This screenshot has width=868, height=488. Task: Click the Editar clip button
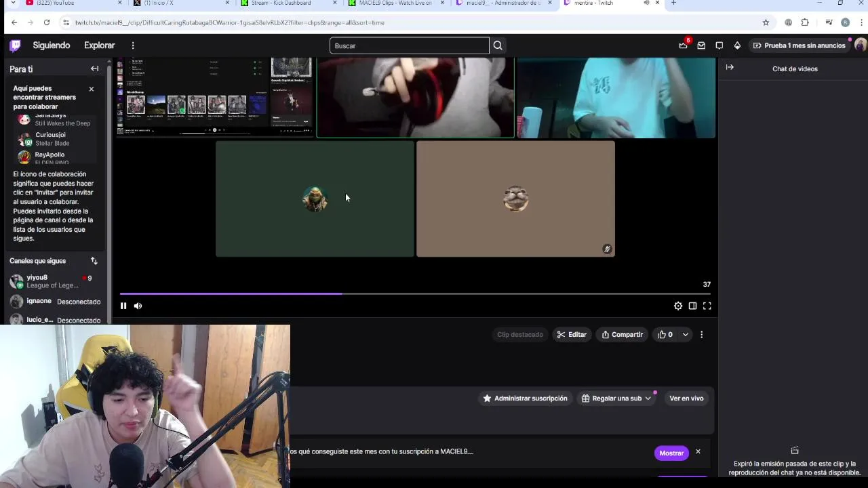pos(572,334)
